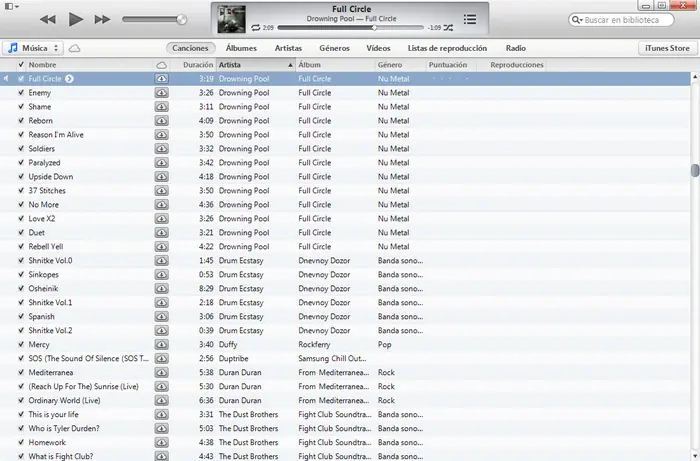Focus the Buscar en biblioteca search field
The width and height of the screenshot is (700, 461).
point(621,20)
